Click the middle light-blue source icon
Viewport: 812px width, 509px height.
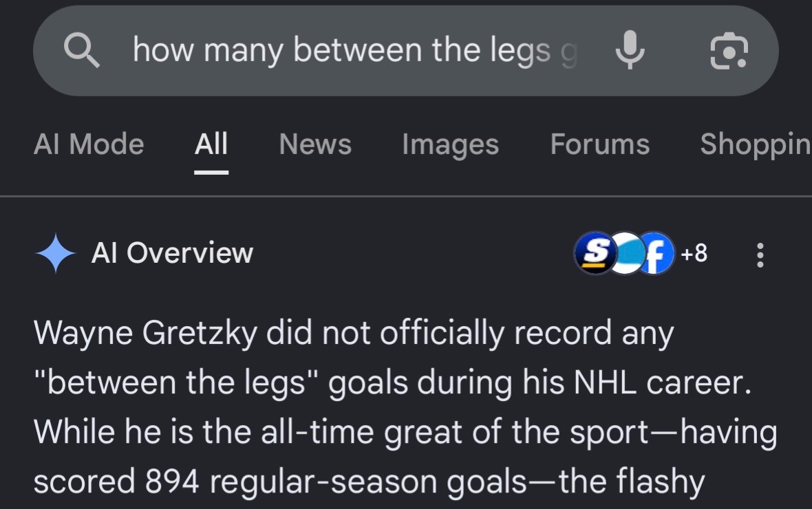point(626,252)
